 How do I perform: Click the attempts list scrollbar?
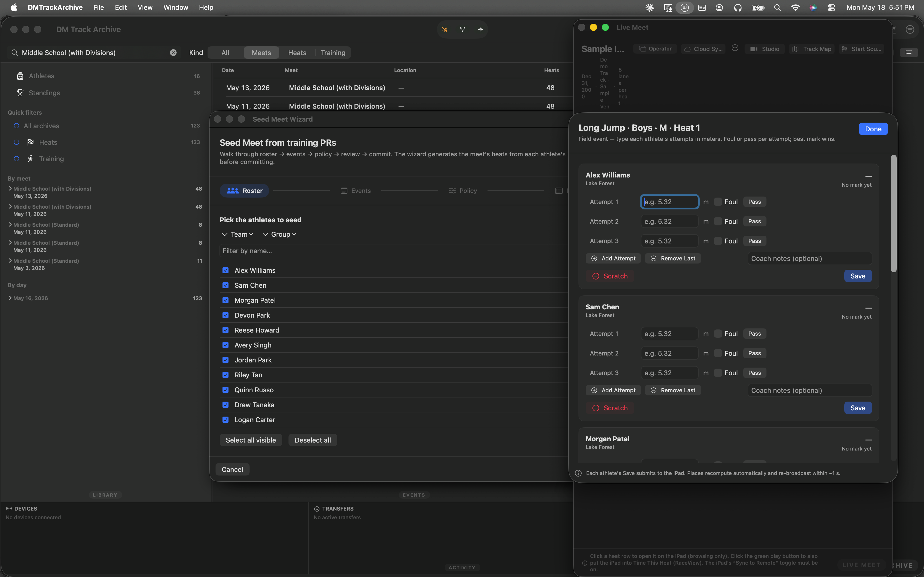(893, 214)
